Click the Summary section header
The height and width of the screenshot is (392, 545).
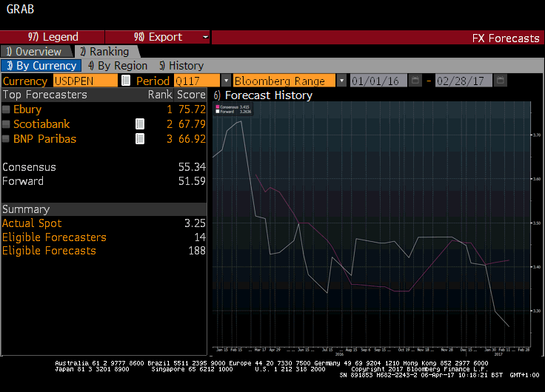coord(104,209)
